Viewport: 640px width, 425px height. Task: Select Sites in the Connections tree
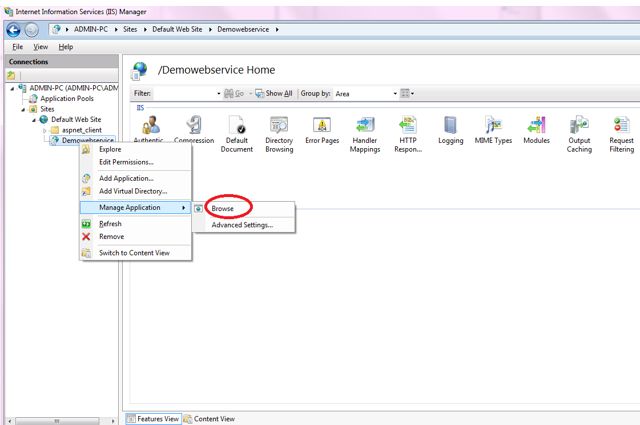click(47, 109)
